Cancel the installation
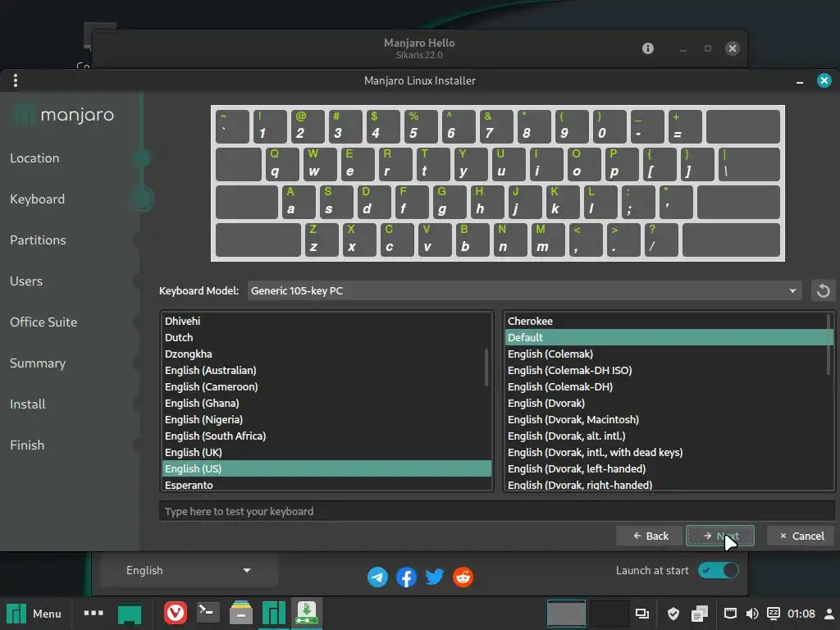840x630 pixels. tap(801, 536)
